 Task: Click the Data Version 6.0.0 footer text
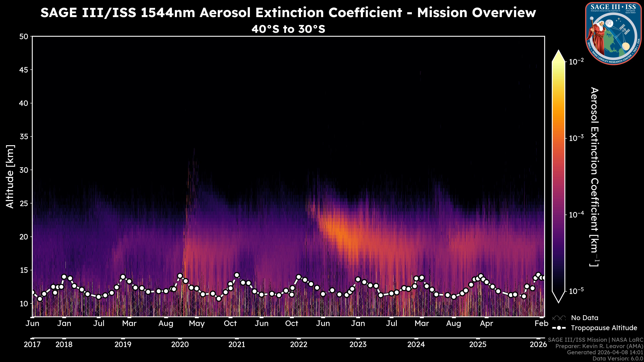click(x=618, y=359)
